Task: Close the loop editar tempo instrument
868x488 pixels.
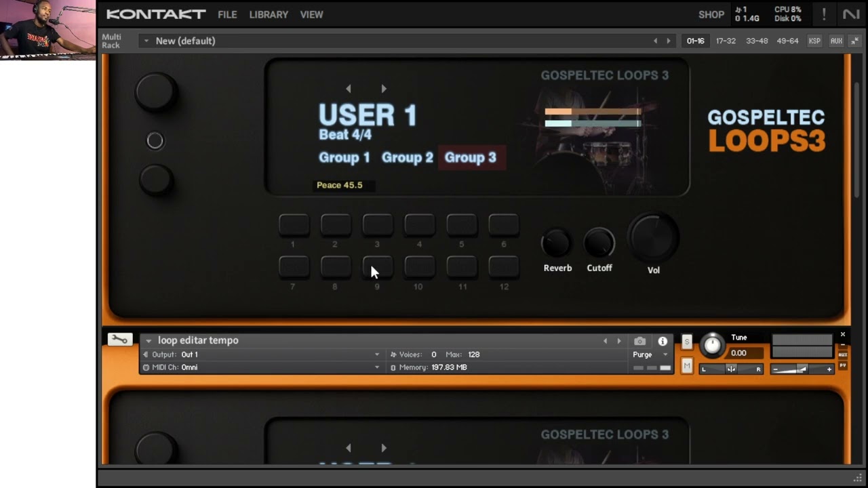Action: coord(843,335)
